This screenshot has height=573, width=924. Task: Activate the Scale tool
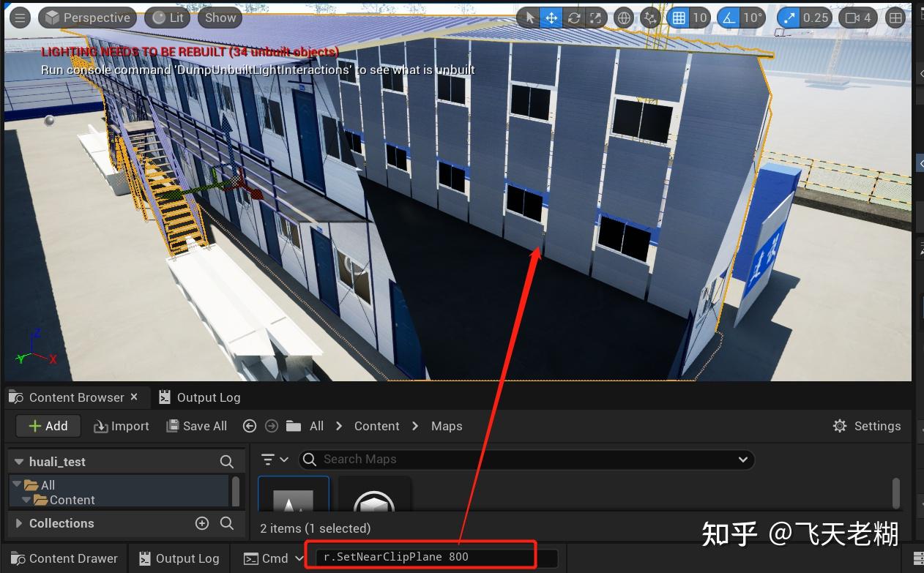596,18
